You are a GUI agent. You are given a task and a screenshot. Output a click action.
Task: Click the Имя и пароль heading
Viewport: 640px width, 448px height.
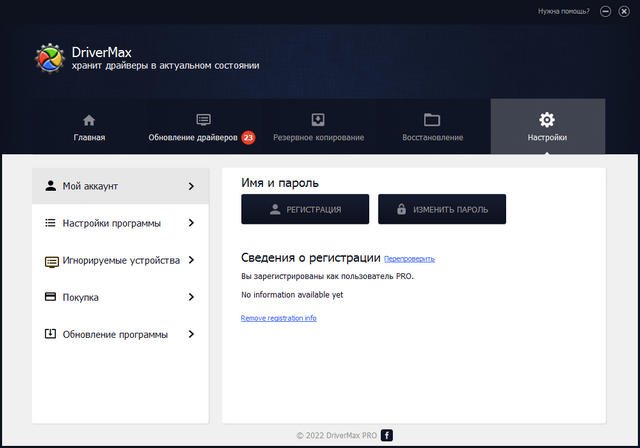280,183
